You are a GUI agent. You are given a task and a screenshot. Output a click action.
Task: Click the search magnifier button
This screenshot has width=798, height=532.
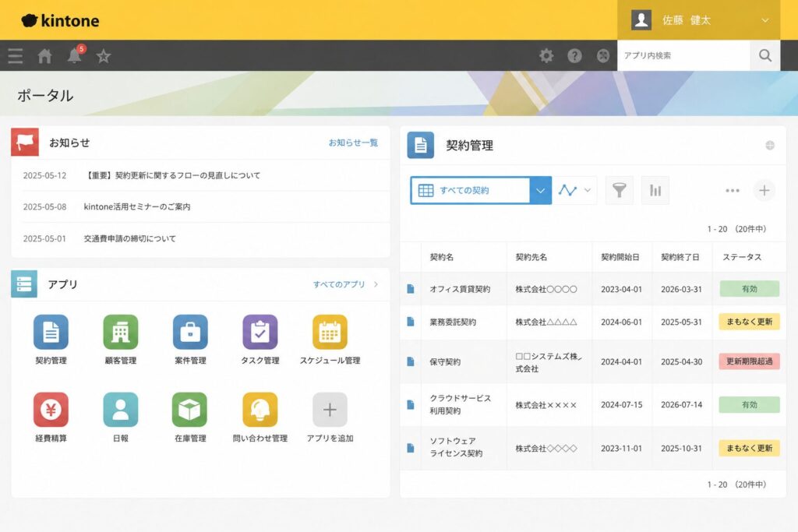[x=765, y=55]
